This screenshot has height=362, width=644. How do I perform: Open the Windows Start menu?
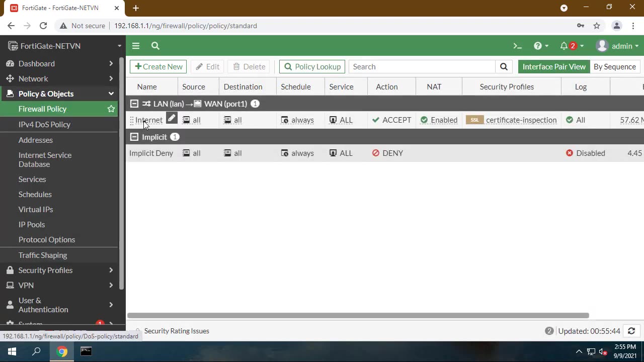pyautogui.click(x=12, y=351)
